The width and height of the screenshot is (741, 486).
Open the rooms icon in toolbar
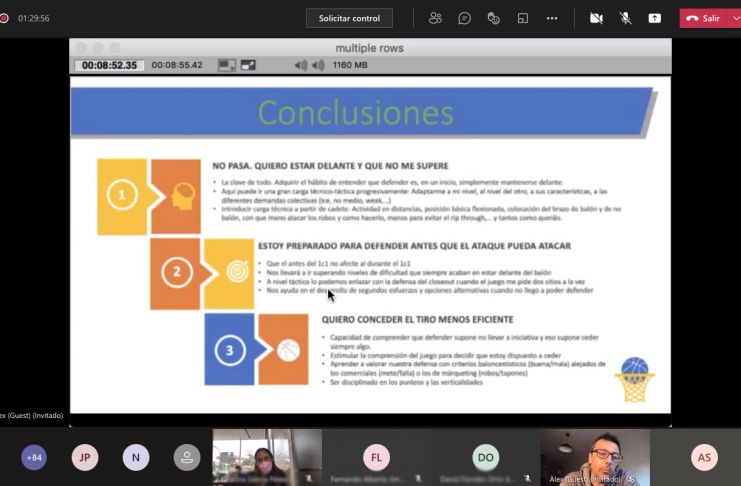(x=523, y=18)
